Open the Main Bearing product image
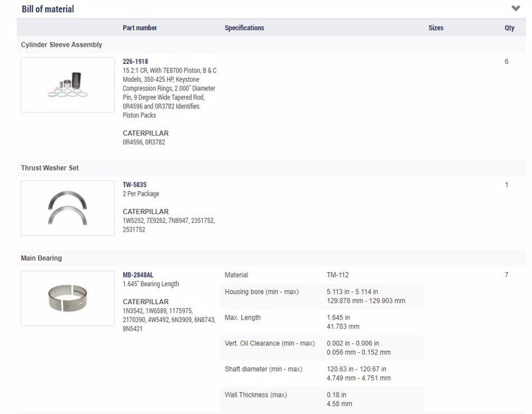The height and width of the screenshot is (414, 532). pos(68,298)
